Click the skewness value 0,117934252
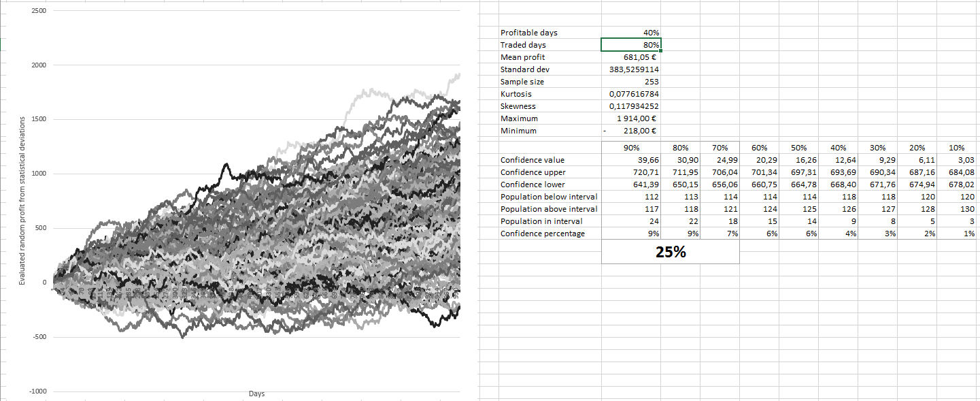Viewport: 980px width, 401px height. coord(631,106)
